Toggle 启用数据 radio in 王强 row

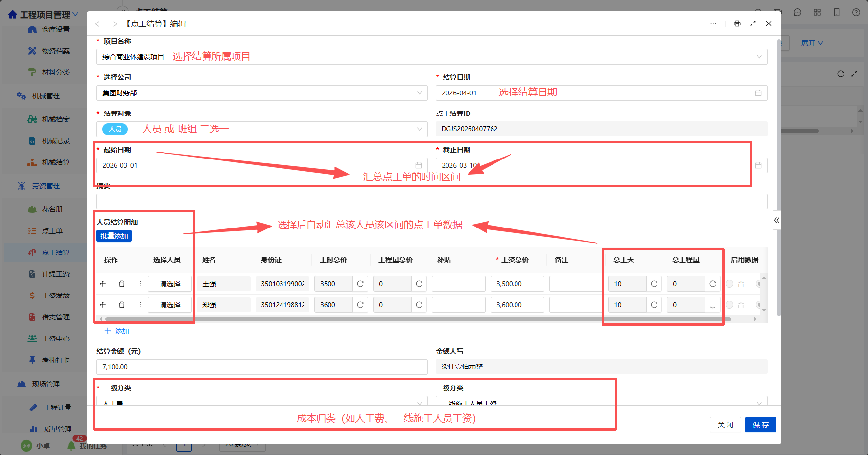[x=729, y=284]
